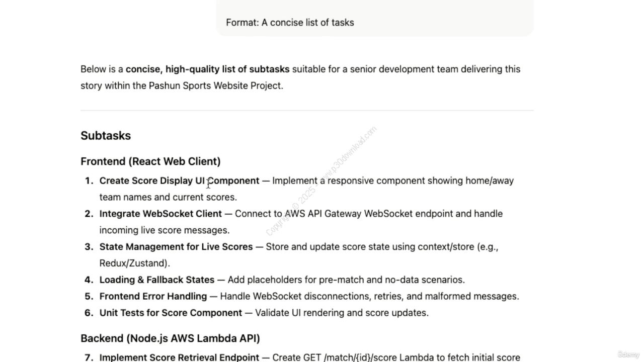Select the 'Frontend (React Web Client)' heading

150,161
